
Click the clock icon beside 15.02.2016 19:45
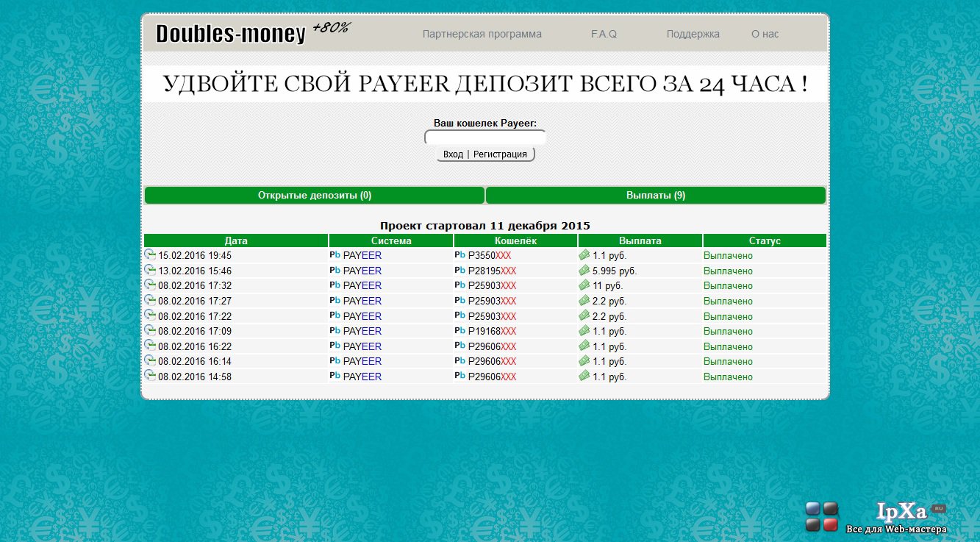click(150, 254)
